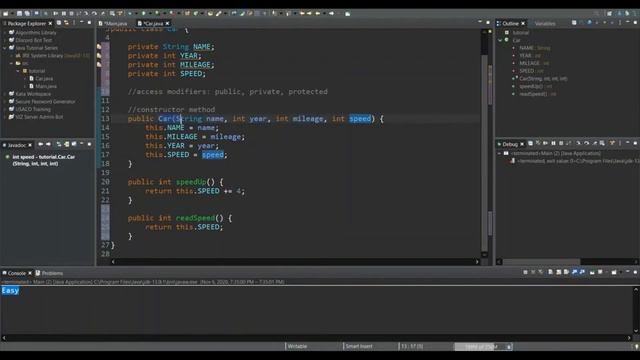Click Suspend icon in Debug view toolbar
Screen dimensions: 640x360
[x=553, y=143]
